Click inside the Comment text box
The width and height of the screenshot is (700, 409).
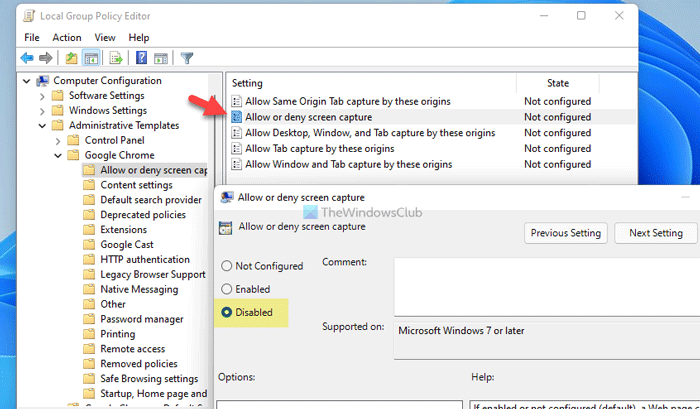[x=546, y=287]
